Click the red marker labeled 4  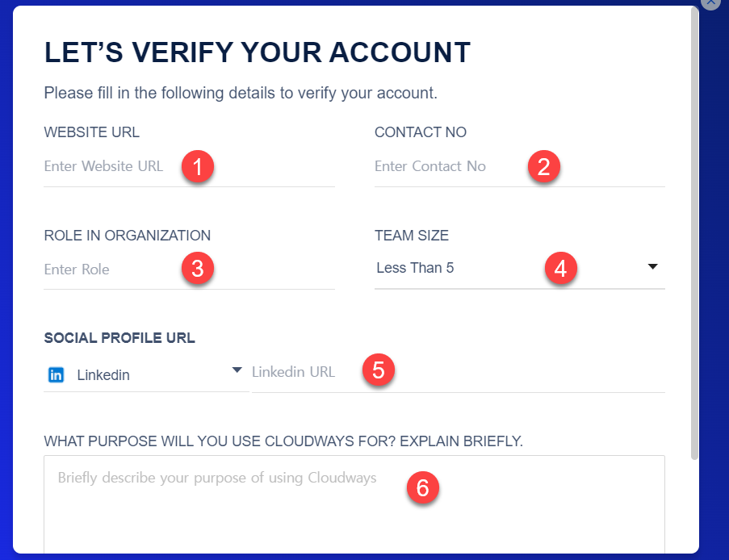(561, 269)
